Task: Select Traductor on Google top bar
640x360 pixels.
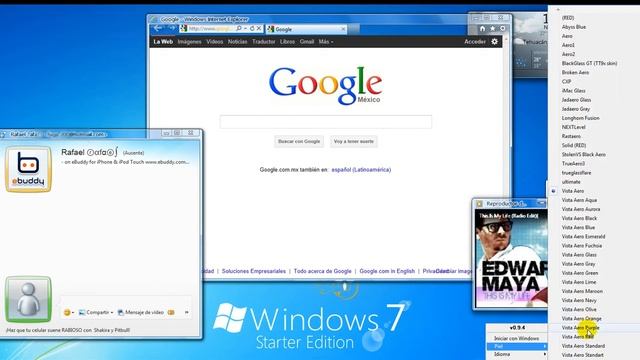Action: point(264,42)
